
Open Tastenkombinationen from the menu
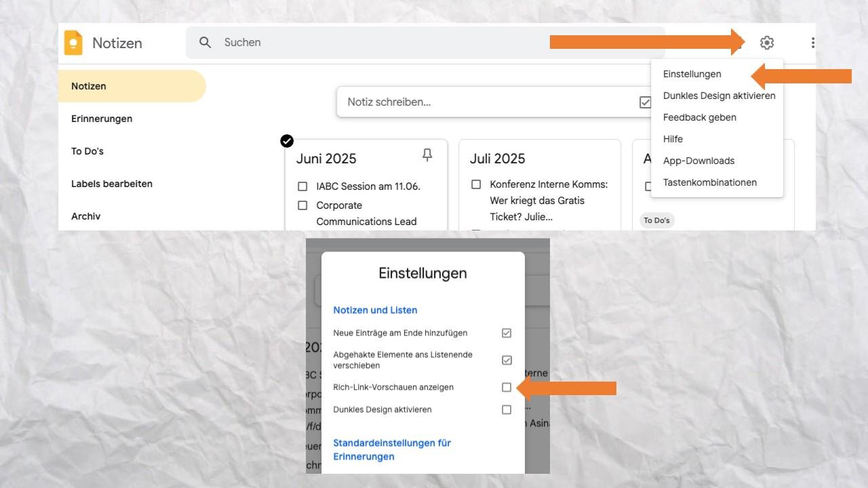coord(709,182)
